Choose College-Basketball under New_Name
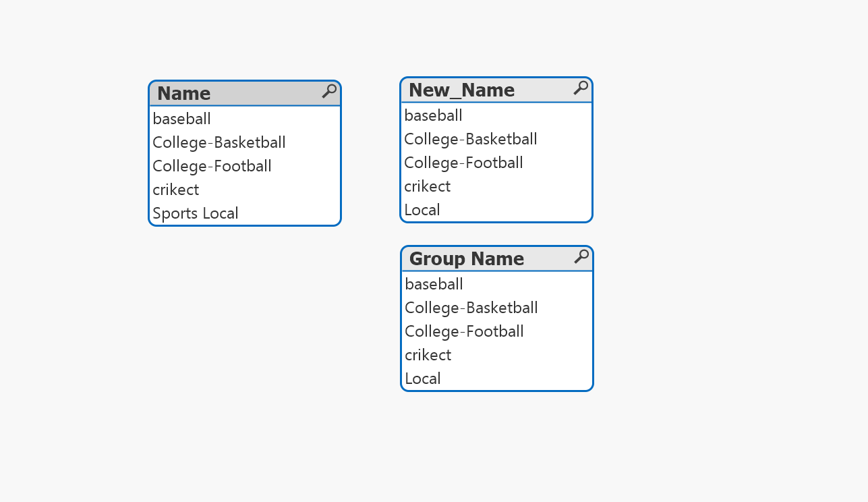The height and width of the screenshot is (502, 868). (471, 139)
